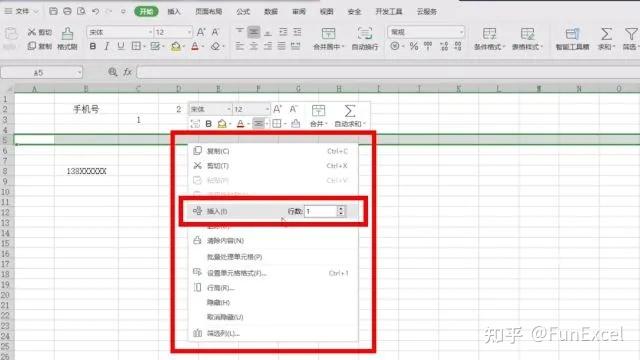Choose Format Cells (设置单元格格式) in context menu
This screenshot has height=360, width=640.
pos(273,273)
